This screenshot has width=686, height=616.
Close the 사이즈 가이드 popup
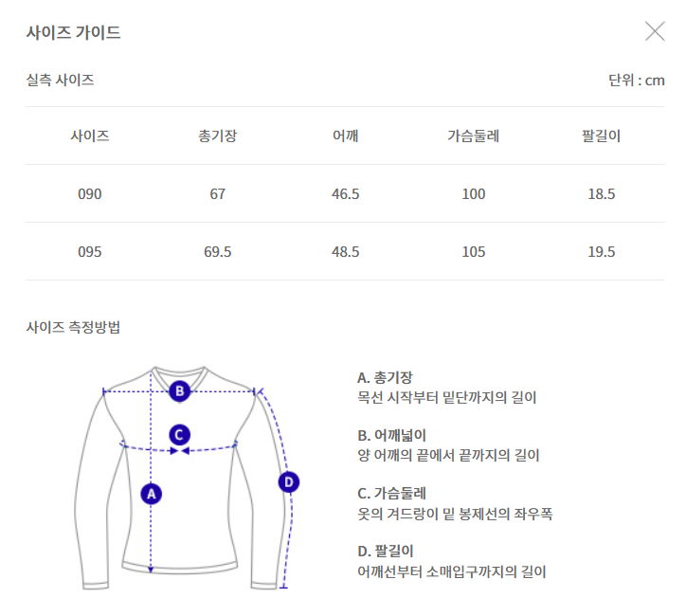click(655, 31)
